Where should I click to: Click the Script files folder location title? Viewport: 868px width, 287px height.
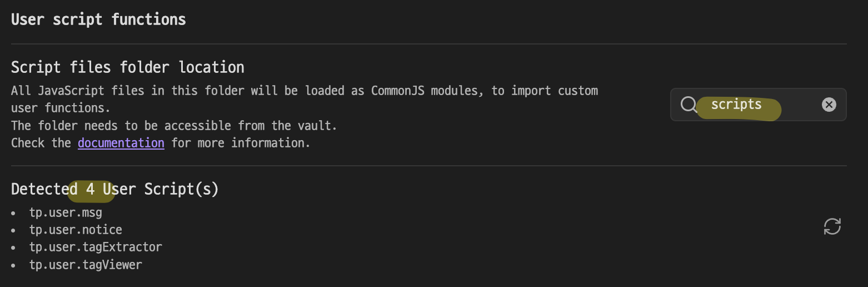(128, 67)
